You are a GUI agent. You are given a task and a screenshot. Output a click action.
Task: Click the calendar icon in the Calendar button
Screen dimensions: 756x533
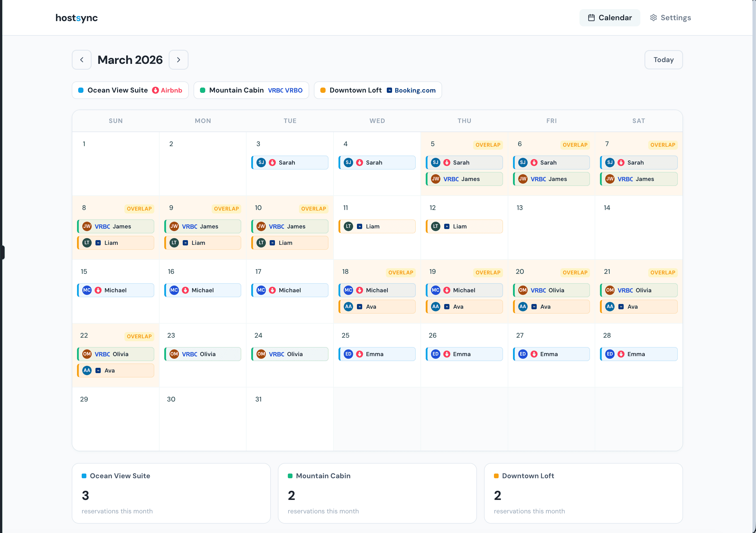point(592,18)
